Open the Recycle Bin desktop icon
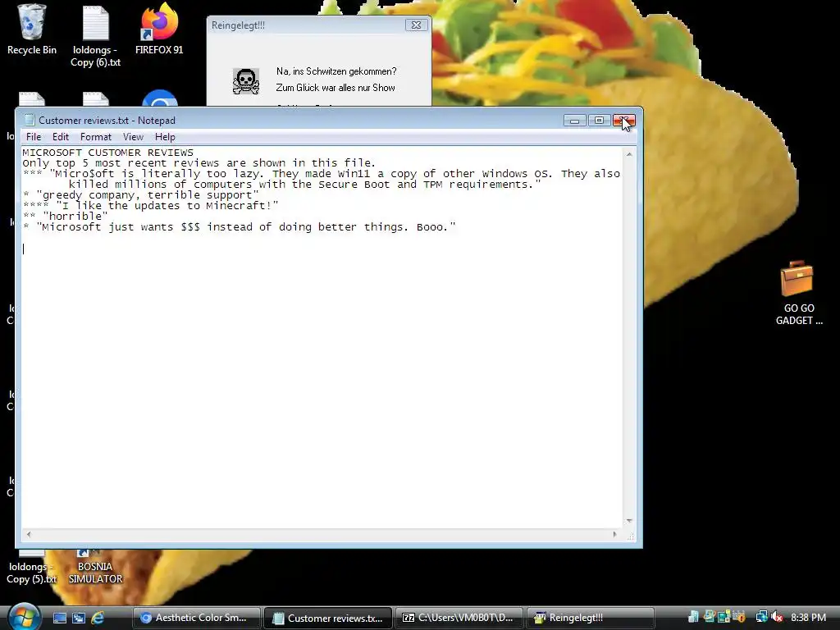This screenshot has width=840, height=630. [32, 30]
